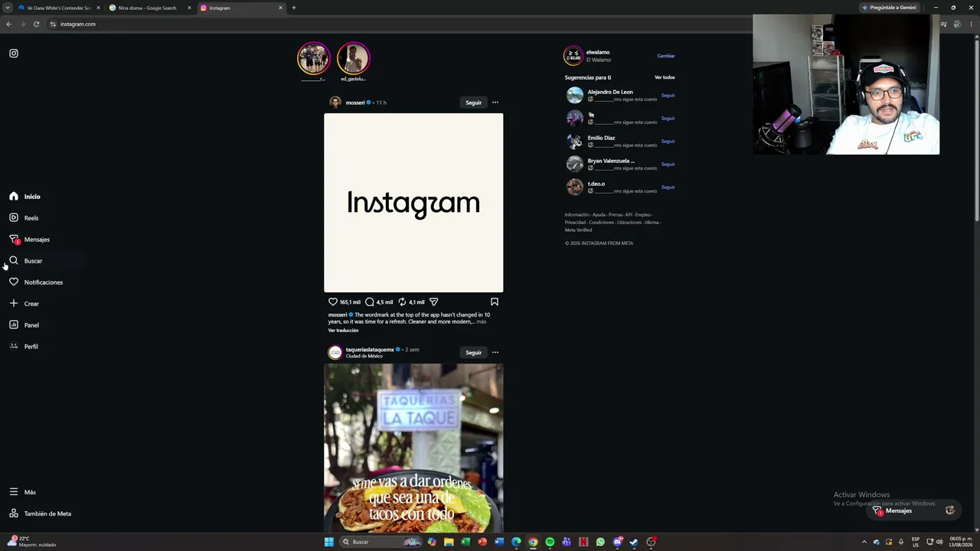Click Cambiar to switch accounts
The height and width of the screenshot is (551, 980).
click(x=666, y=56)
